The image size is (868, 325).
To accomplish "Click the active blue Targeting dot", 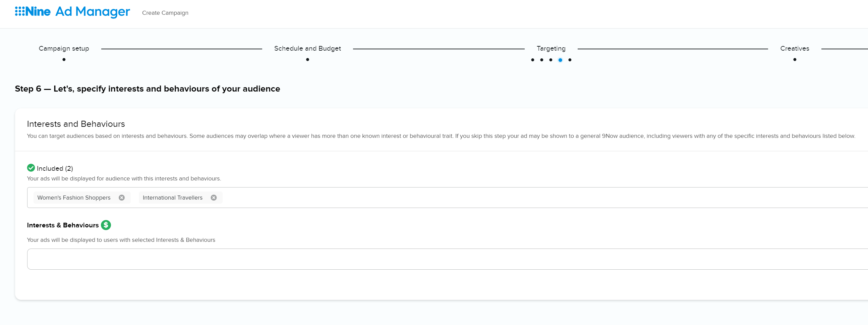I will point(560,60).
